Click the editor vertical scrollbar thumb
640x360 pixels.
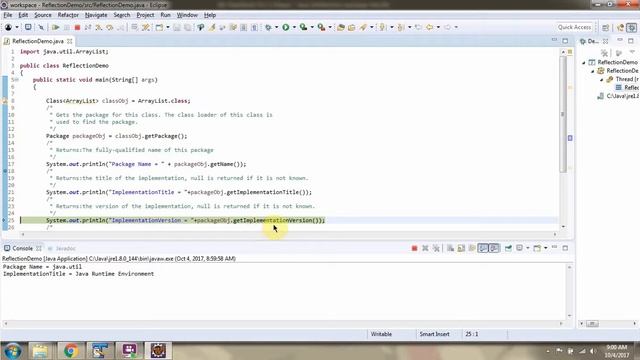(563, 114)
